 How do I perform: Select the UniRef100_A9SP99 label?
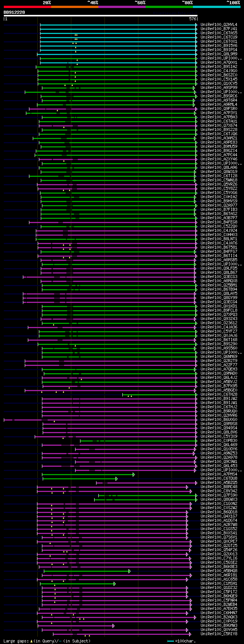pos(219,87)
